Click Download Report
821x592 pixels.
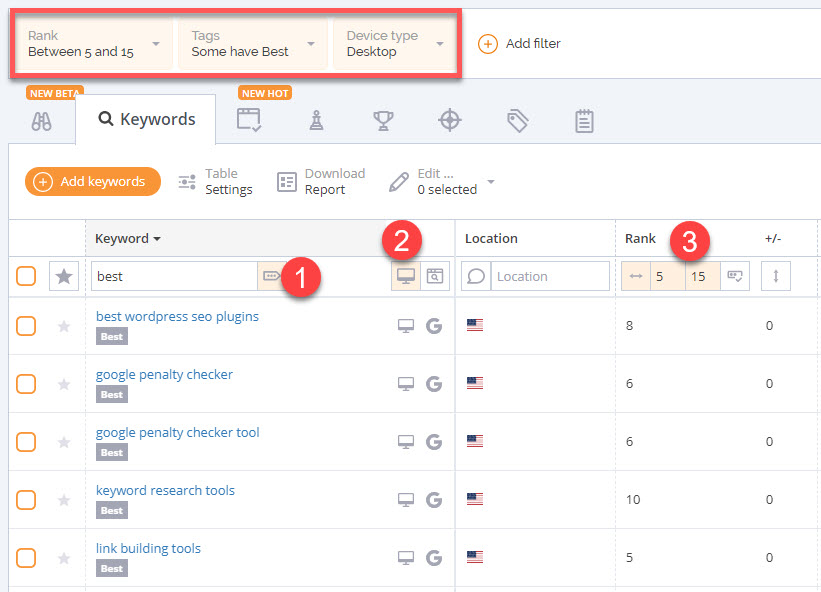tap(322, 182)
